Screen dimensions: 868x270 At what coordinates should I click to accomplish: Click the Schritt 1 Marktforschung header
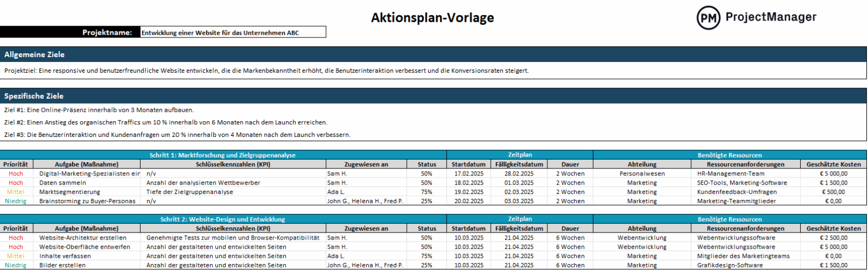point(222,155)
